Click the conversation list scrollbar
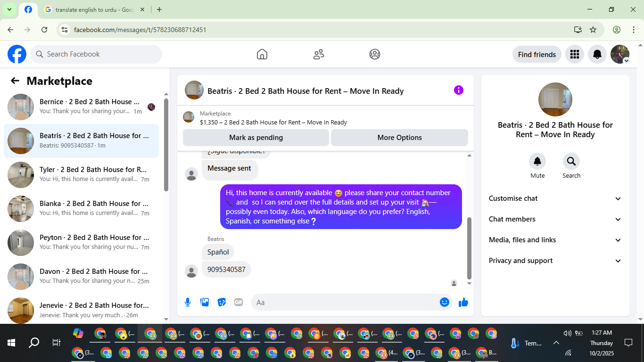 click(x=166, y=145)
